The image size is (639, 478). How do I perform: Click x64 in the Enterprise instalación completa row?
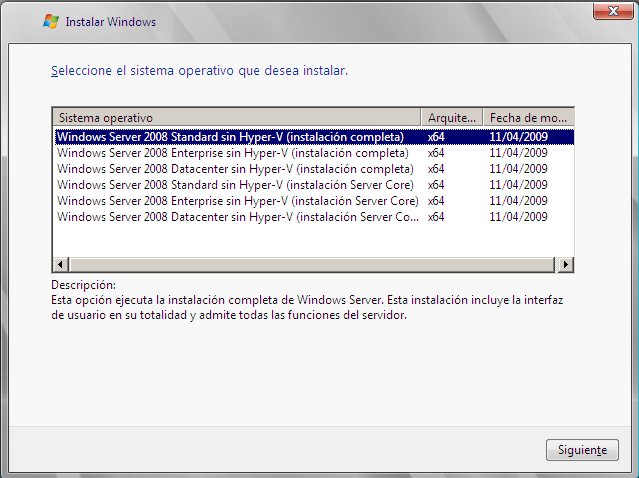point(436,153)
